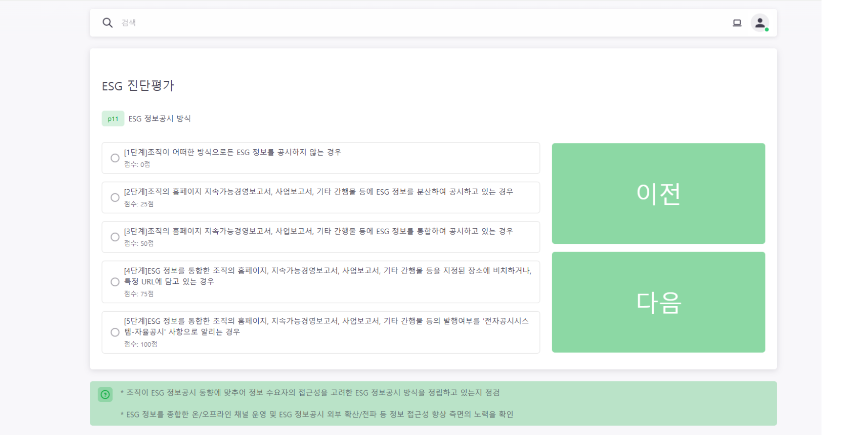Image resolution: width=868 pixels, height=435 pixels.
Task: Select the [2단계] radio button, 25점
Action: pos(115,198)
